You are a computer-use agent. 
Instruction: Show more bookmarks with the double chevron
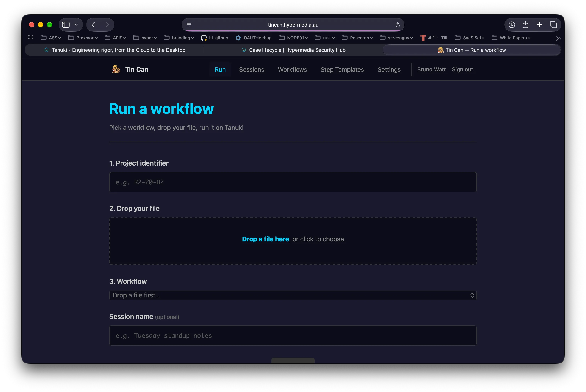[x=558, y=39]
